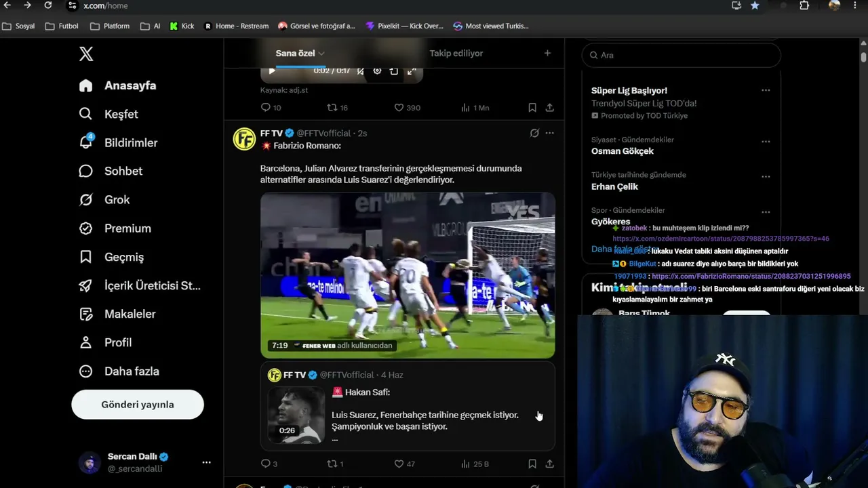Open the Platform bookmarks folder
The width and height of the screenshot is (868, 488).
pyautogui.click(x=110, y=26)
